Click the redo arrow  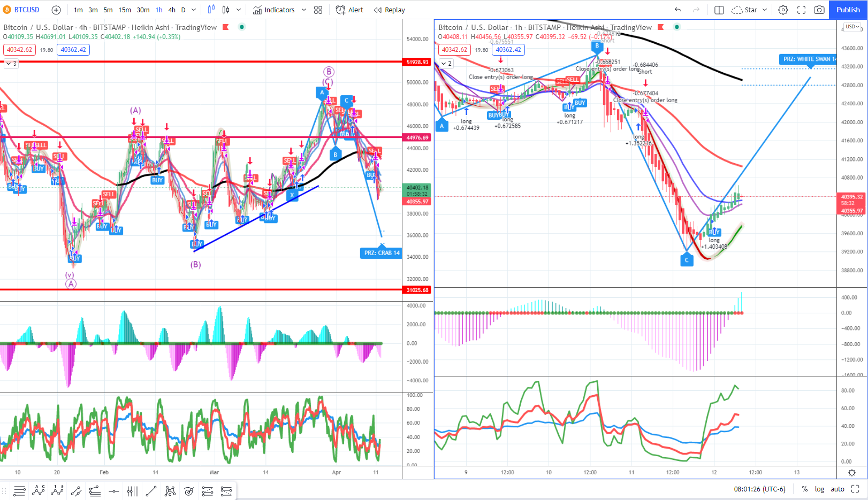(696, 10)
